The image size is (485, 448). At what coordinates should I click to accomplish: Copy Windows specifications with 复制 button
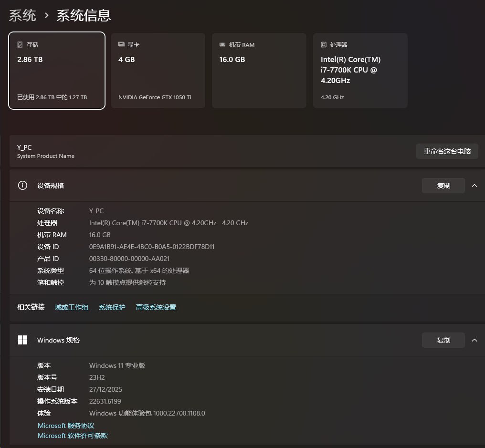pyautogui.click(x=443, y=340)
